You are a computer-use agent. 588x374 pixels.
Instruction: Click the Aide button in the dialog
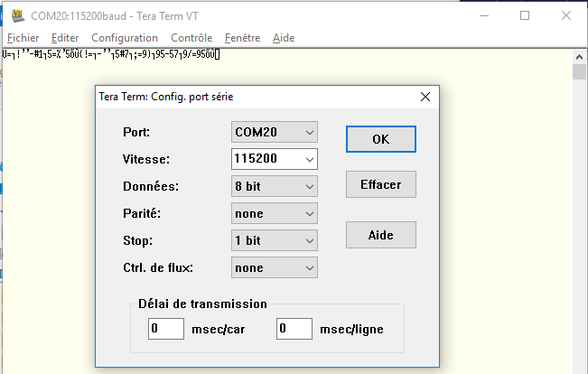381,235
